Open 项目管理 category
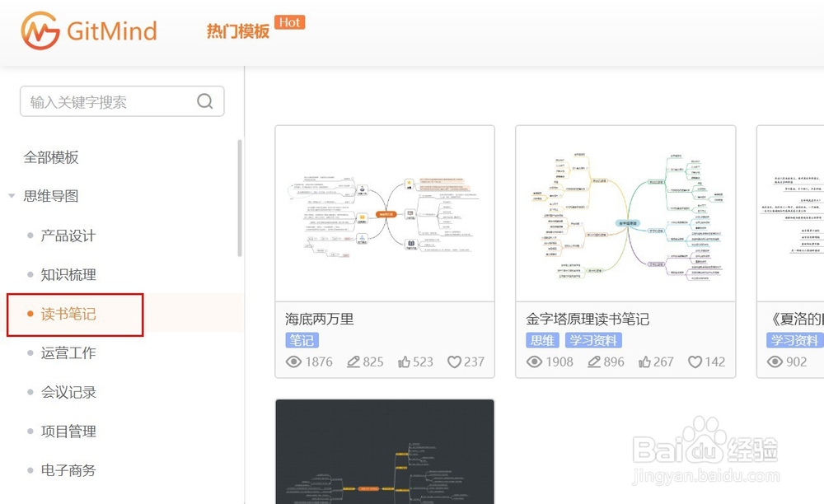The image size is (824, 504). pos(68,431)
